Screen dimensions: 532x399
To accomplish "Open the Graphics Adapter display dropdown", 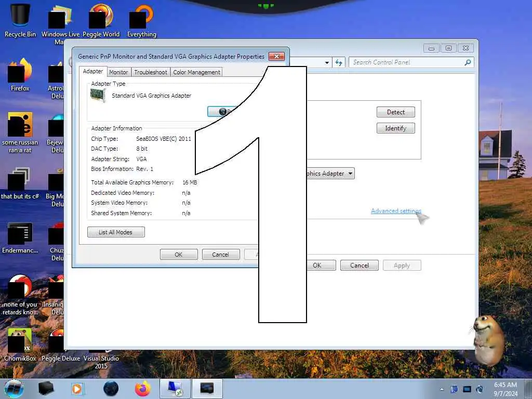I will 331,174.
